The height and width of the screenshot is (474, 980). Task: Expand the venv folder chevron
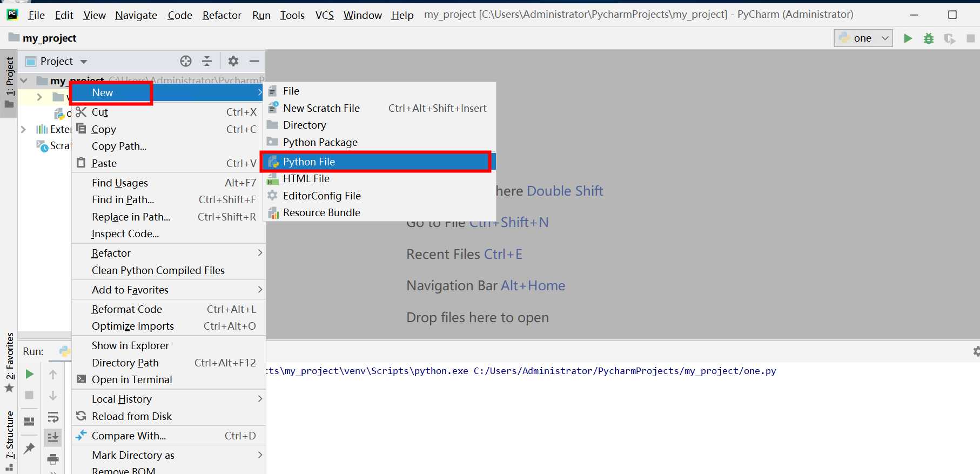coord(39,97)
